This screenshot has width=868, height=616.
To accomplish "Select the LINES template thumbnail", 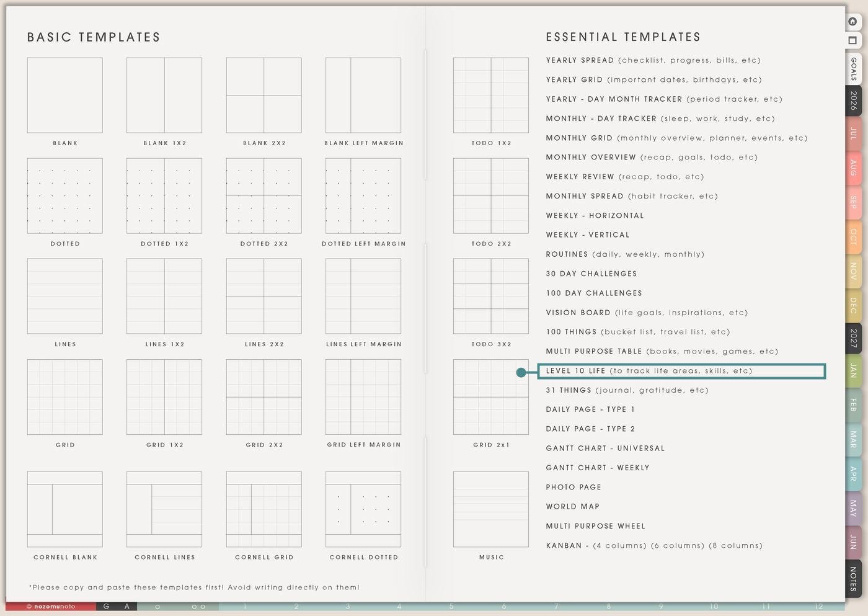I will 65,297.
